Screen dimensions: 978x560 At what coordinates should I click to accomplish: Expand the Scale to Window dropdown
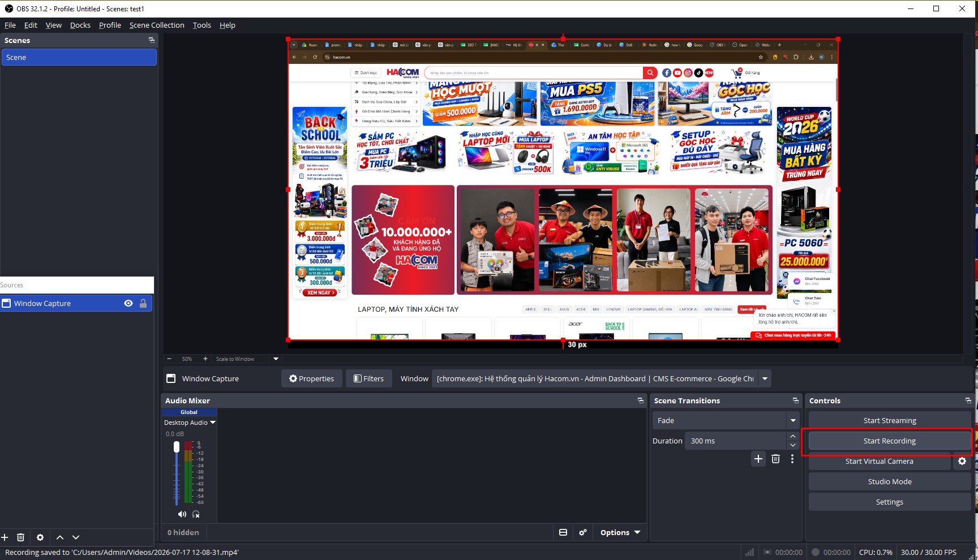click(x=276, y=359)
